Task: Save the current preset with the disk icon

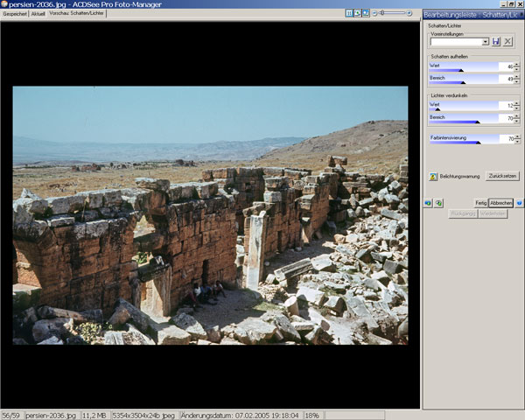Action: 497,41
